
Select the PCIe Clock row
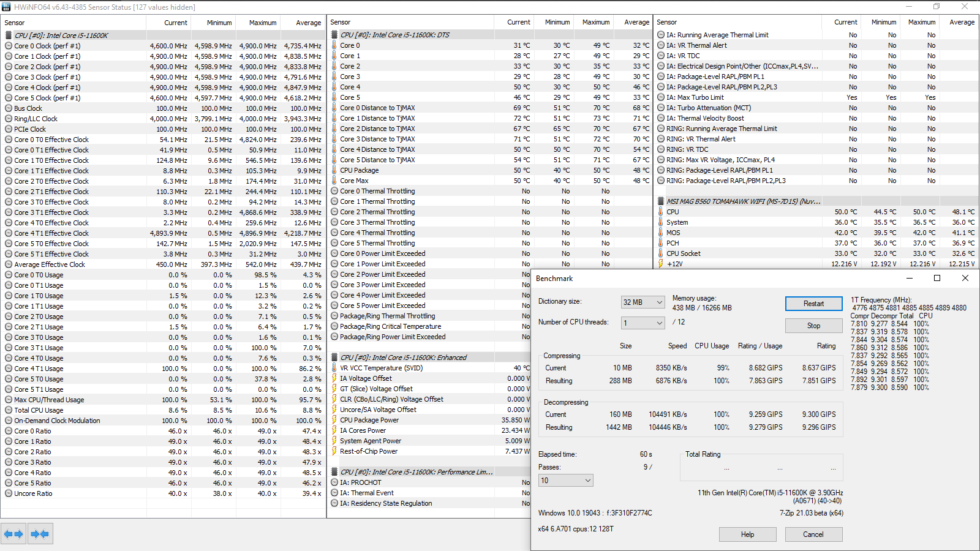(x=164, y=129)
